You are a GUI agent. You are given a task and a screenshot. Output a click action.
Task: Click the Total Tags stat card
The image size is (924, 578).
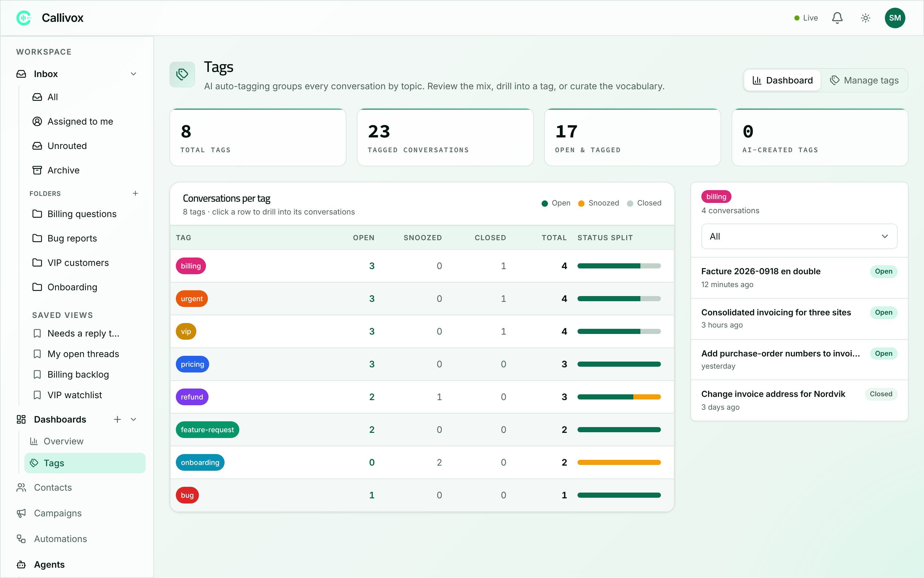coord(258,138)
